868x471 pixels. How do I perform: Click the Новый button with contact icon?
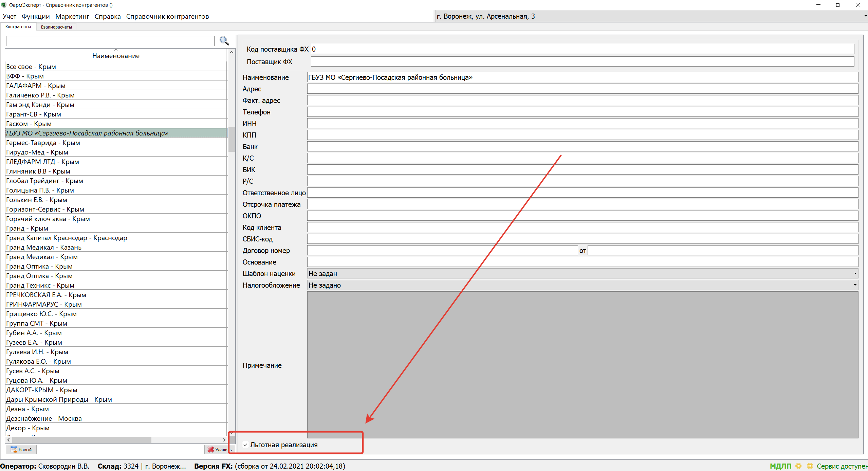click(x=21, y=449)
